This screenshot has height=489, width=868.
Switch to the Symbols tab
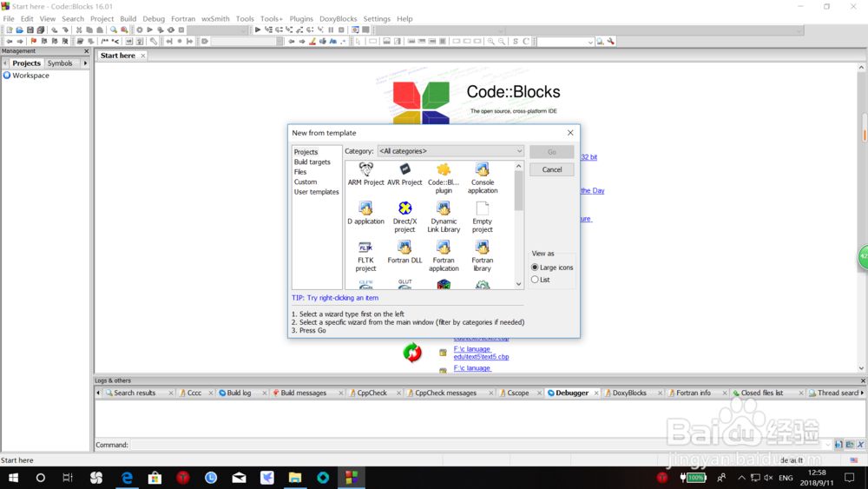click(60, 63)
